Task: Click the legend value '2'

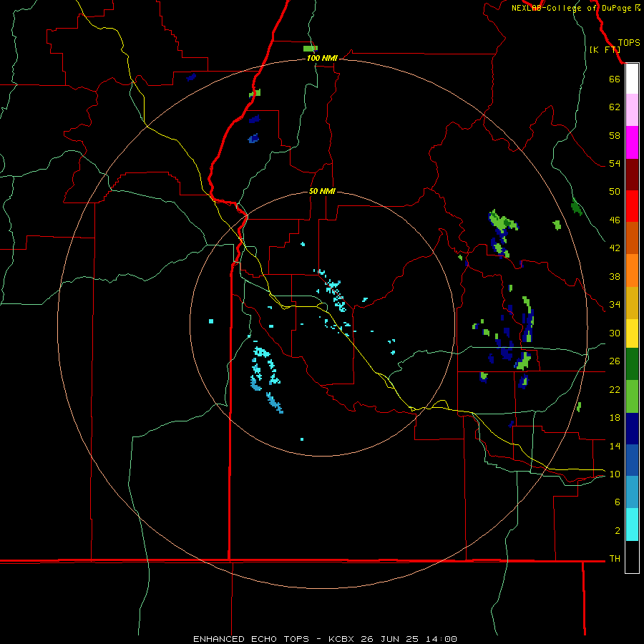Action: (618, 531)
